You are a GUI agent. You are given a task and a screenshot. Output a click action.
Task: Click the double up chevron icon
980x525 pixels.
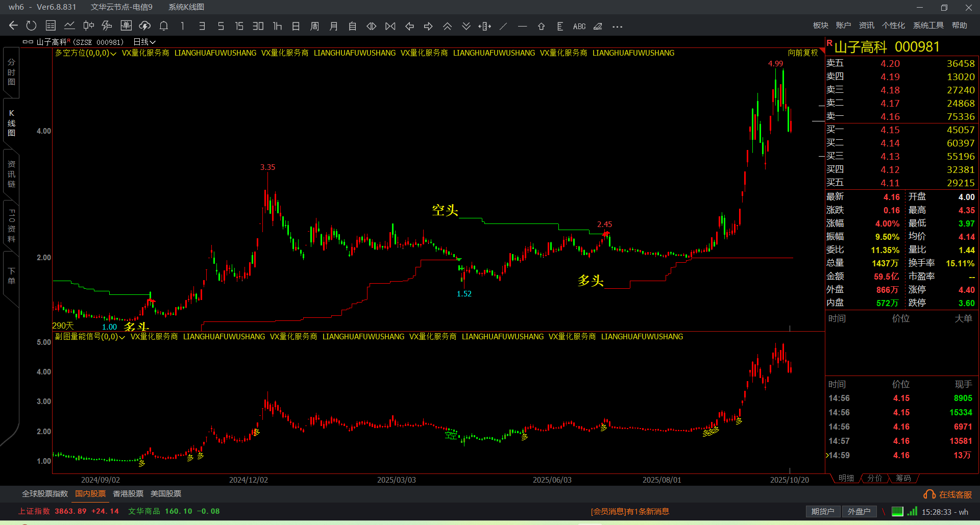click(447, 26)
